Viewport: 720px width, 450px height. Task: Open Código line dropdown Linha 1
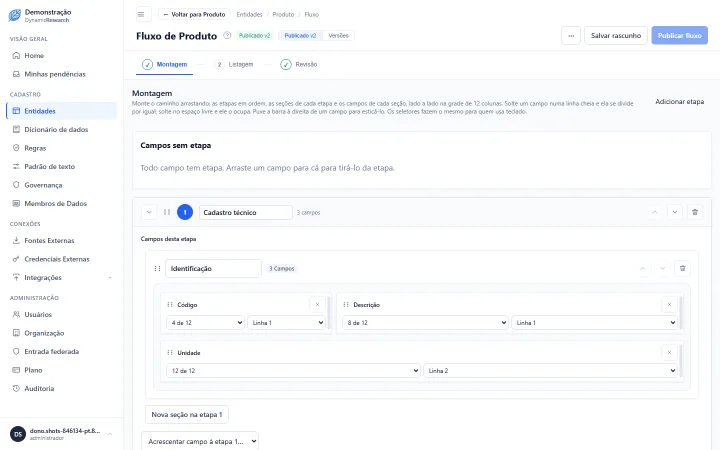(287, 323)
